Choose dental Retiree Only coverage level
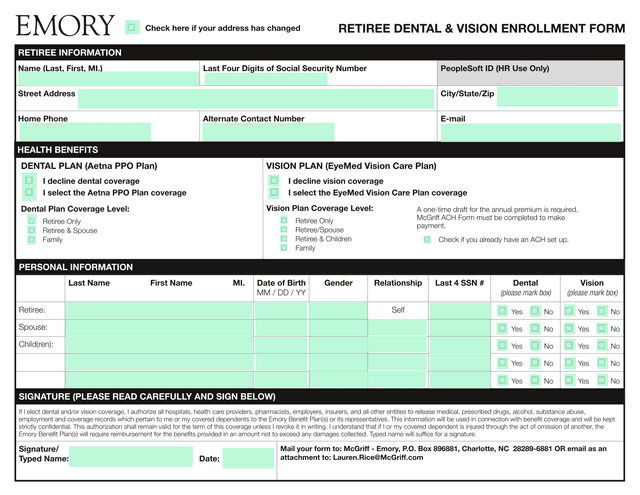Image resolution: width=640 pixels, height=495 pixels. pos(32,220)
